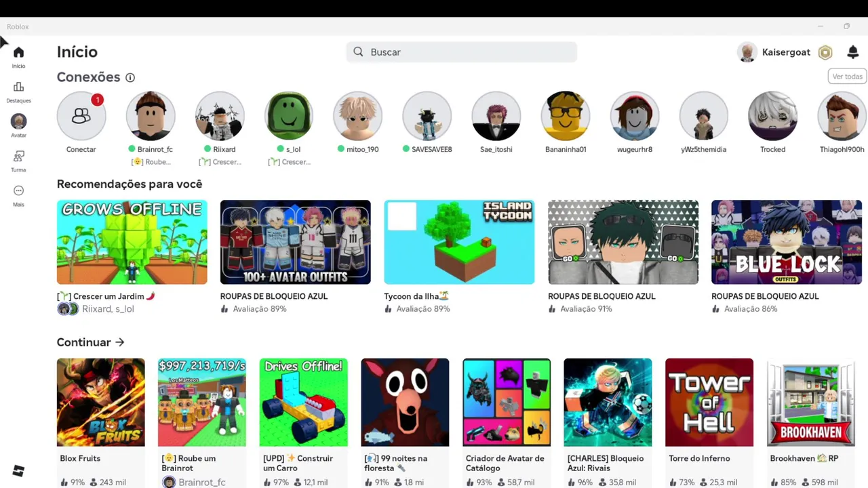The width and height of the screenshot is (868, 488).
Task: Open the Avatar sidebar item
Action: pos(18,121)
